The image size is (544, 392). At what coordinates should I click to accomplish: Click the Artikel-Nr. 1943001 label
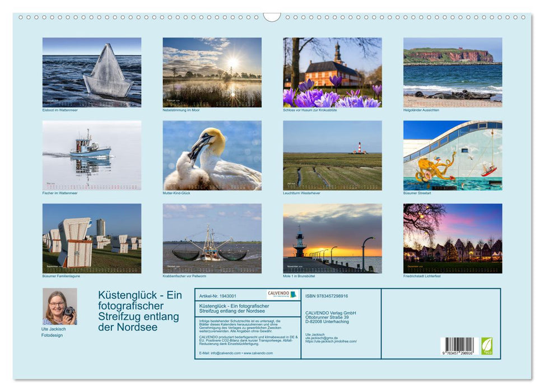click(218, 295)
